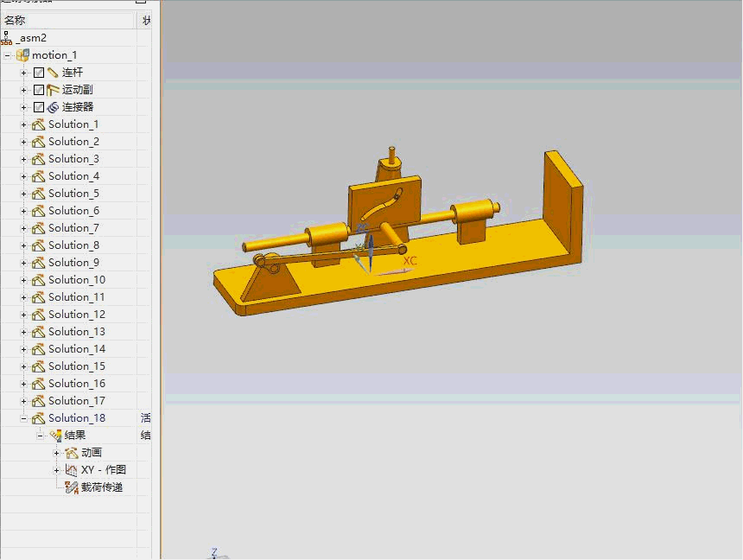Toggle the 连杆 checkbox
The width and height of the screenshot is (743, 560).
[x=39, y=73]
